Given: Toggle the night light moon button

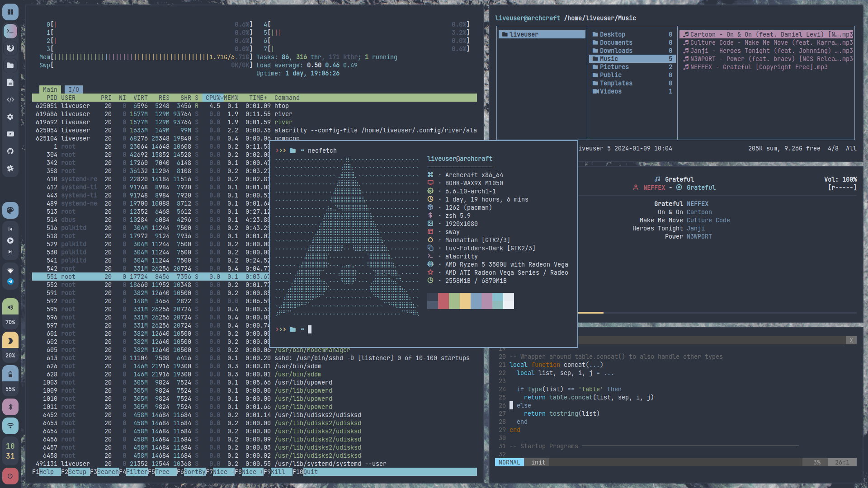Looking at the screenshot, I should point(10,341).
